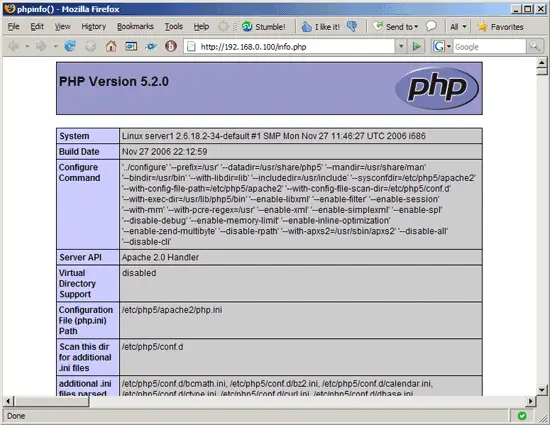This screenshot has width=550, height=425.
Task: Click the vertical scrollbar down arrow
Action: [542, 390]
